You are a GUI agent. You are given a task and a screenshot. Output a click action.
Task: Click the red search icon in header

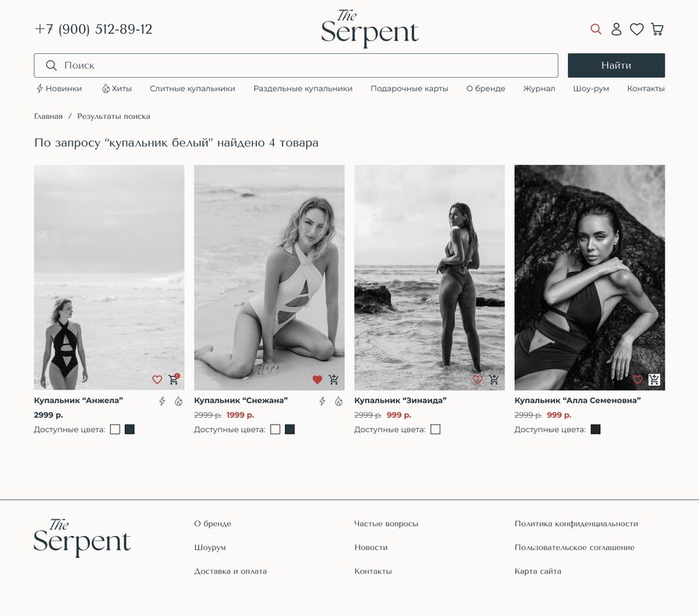click(x=596, y=29)
